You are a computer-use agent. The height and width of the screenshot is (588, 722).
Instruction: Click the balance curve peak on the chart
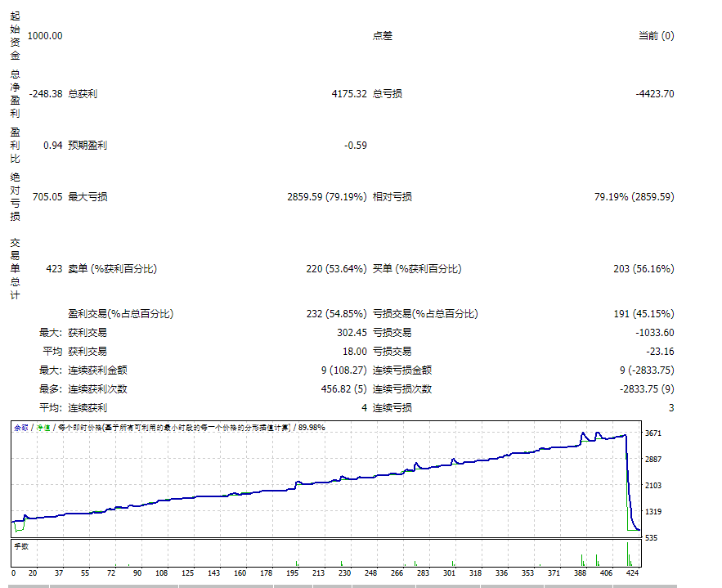click(x=583, y=433)
